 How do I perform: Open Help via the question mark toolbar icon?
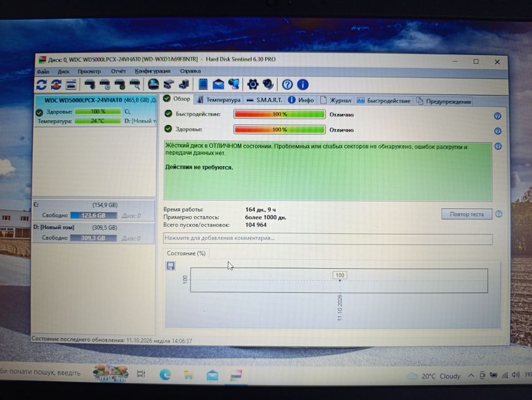[287, 85]
